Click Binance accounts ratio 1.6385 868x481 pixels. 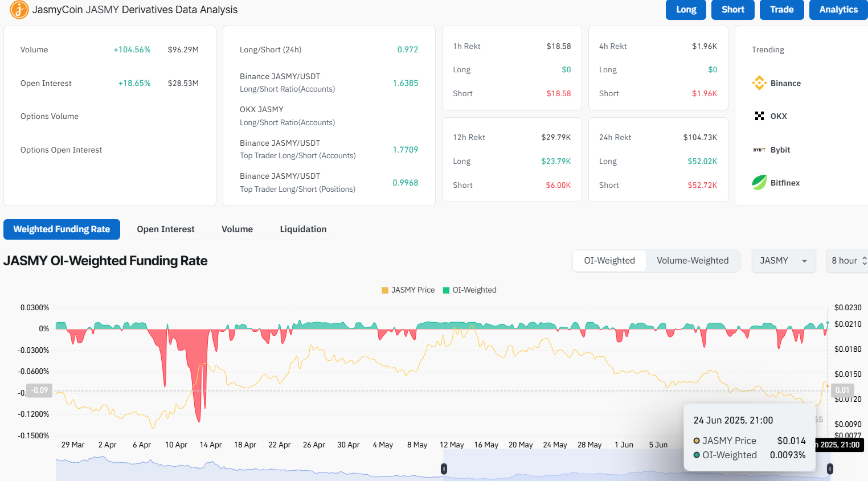point(406,83)
